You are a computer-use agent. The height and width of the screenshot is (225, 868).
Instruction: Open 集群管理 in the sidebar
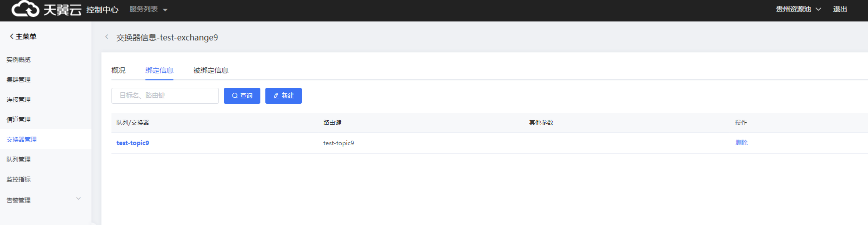(x=18, y=80)
